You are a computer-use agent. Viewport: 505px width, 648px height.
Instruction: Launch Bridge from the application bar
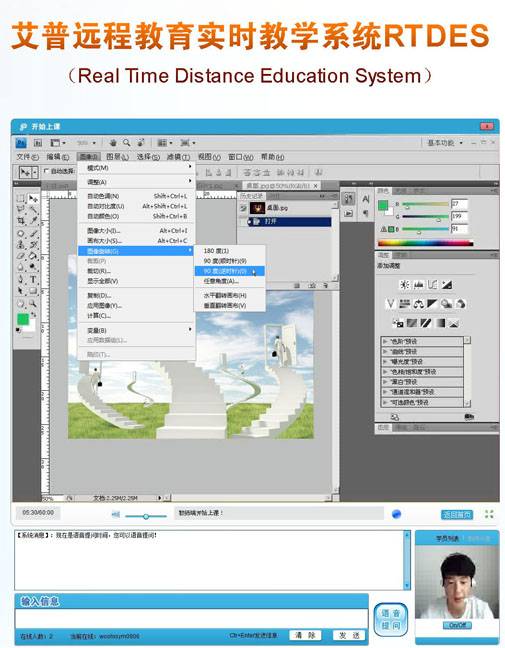(38, 143)
